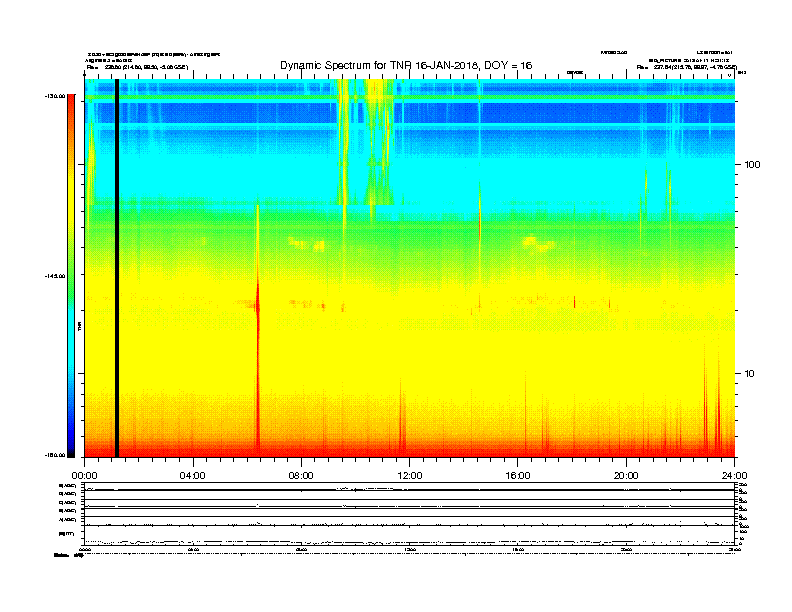Click the 16:00 time axis label
Viewport: 792px width, 612px height.
518,475
